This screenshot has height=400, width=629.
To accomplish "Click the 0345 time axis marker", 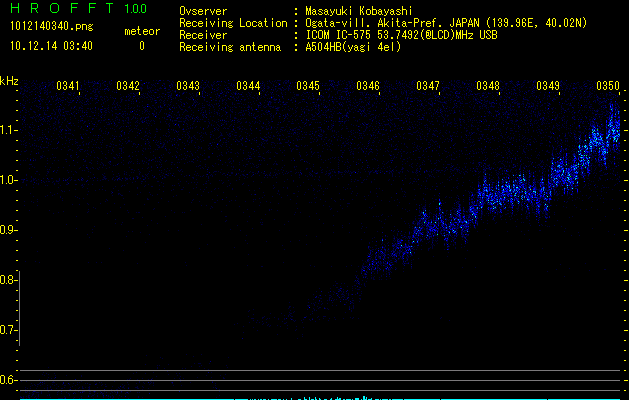I will coord(308,85).
